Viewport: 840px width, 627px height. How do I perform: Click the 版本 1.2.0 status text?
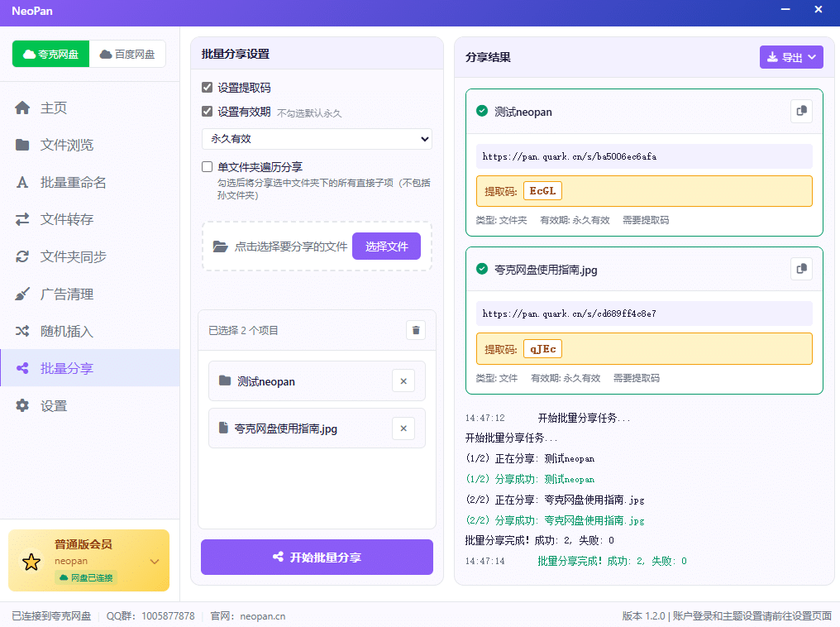(x=643, y=616)
